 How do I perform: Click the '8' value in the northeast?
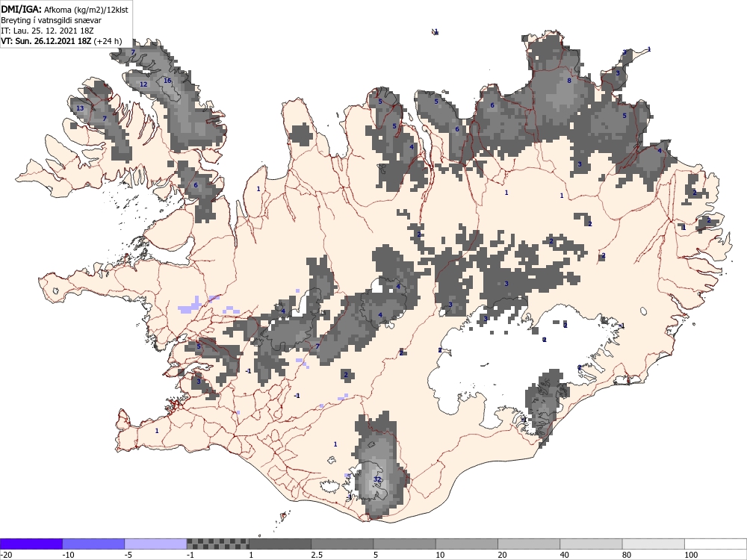pos(568,81)
